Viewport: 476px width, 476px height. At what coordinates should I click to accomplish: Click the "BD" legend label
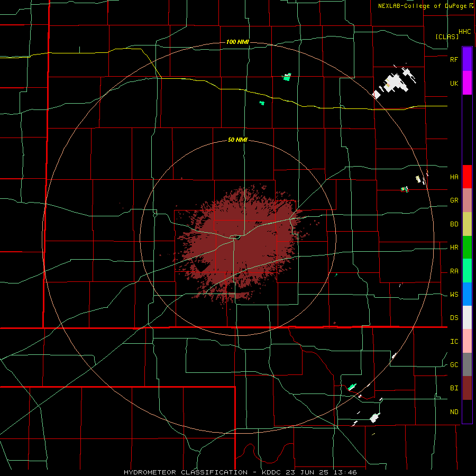tap(454, 224)
